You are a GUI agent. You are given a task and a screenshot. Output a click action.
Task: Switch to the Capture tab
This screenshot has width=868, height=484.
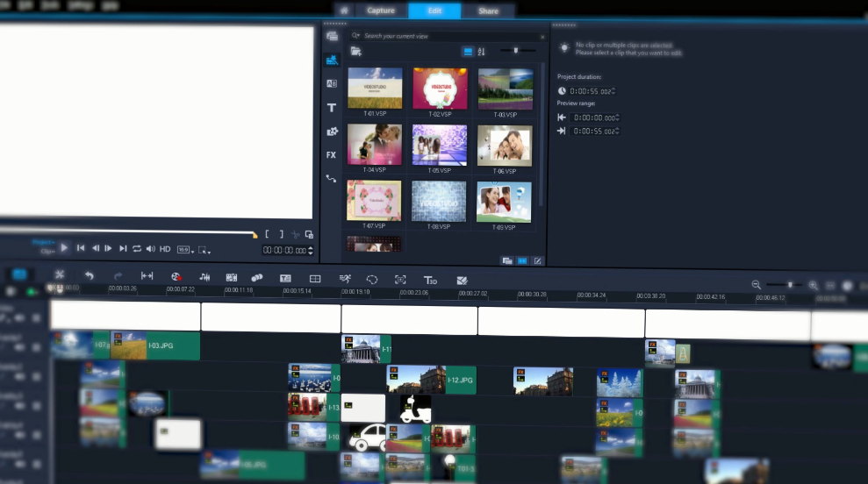pos(380,11)
